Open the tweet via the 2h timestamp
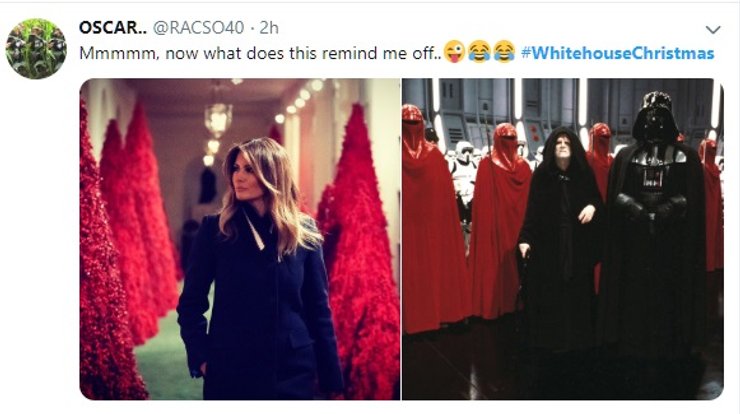 [269, 28]
